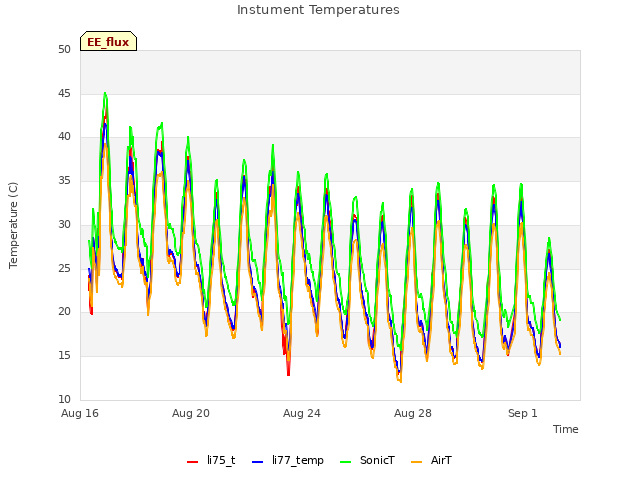This screenshot has height=480, width=640.
Task: Click the Sep 1 x-axis label
Action: (523, 413)
